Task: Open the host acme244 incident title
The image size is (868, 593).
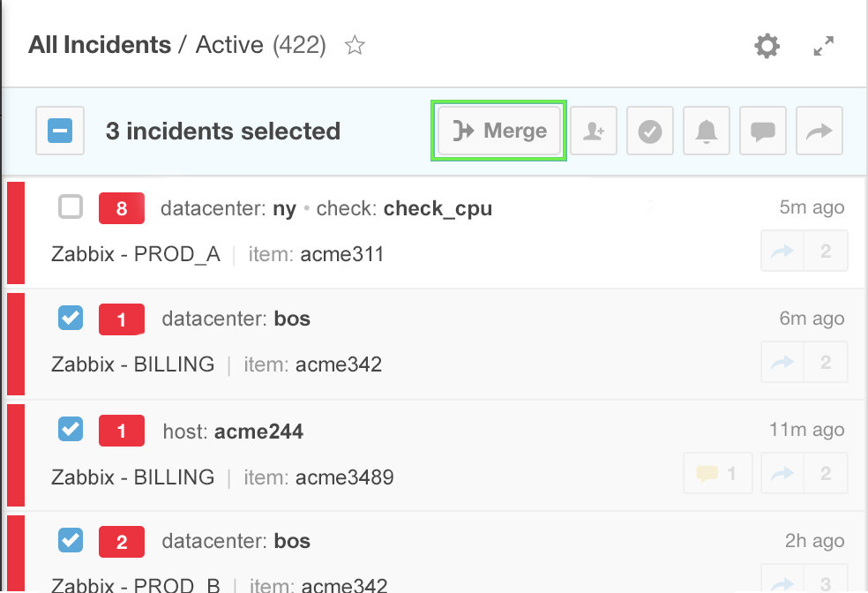Action: click(233, 432)
